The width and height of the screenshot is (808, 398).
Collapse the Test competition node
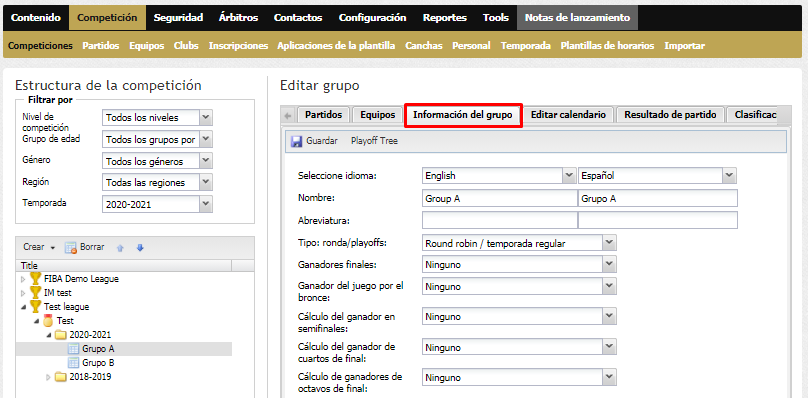pyautogui.click(x=36, y=321)
